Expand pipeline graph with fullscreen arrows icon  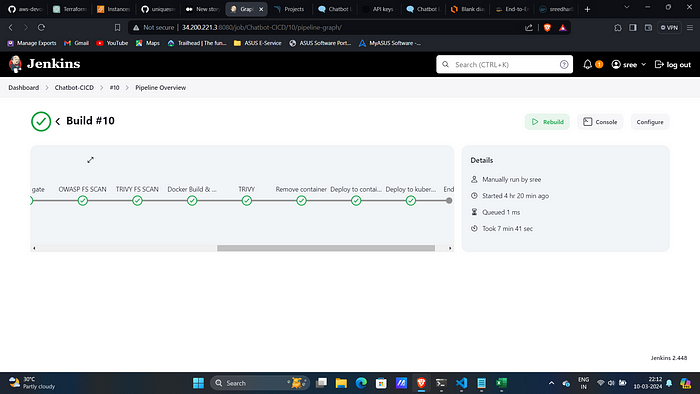click(x=91, y=160)
